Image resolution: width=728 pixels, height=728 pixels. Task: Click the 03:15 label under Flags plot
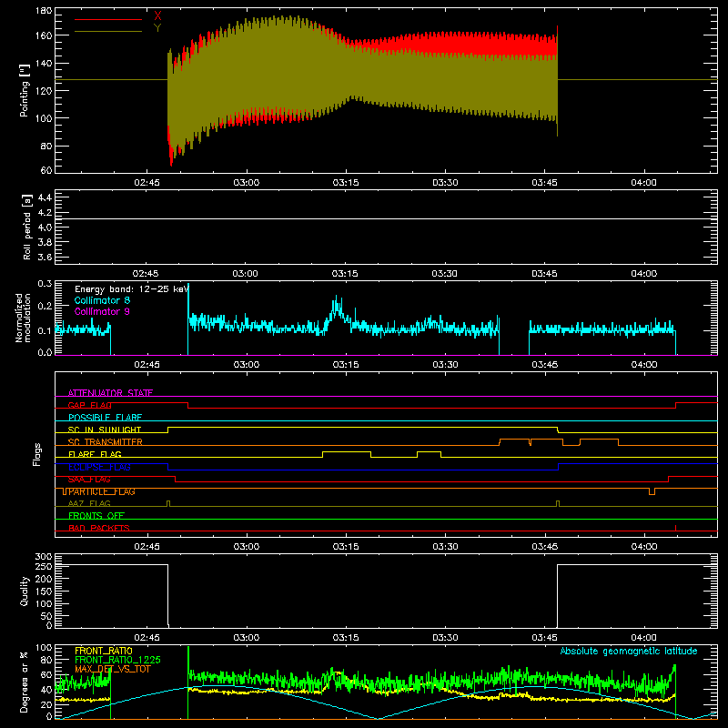pyautogui.click(x=346, y=547)
